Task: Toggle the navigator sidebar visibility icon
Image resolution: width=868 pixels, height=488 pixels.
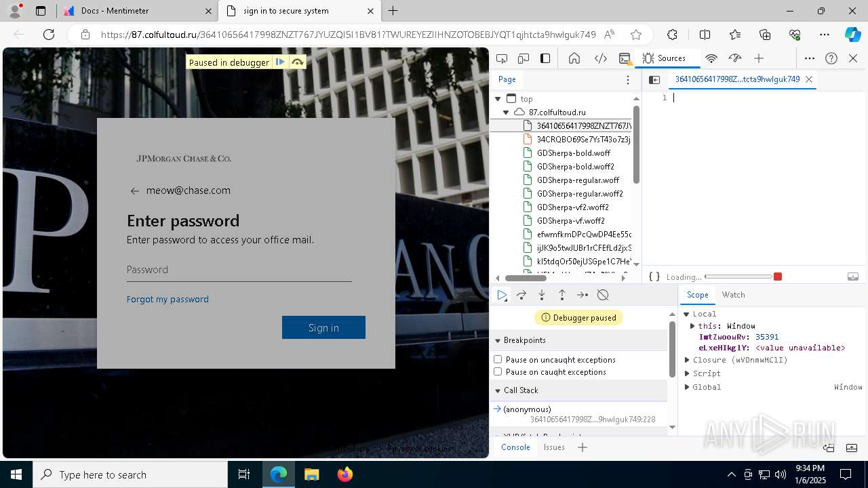Action: coord(654,79)
